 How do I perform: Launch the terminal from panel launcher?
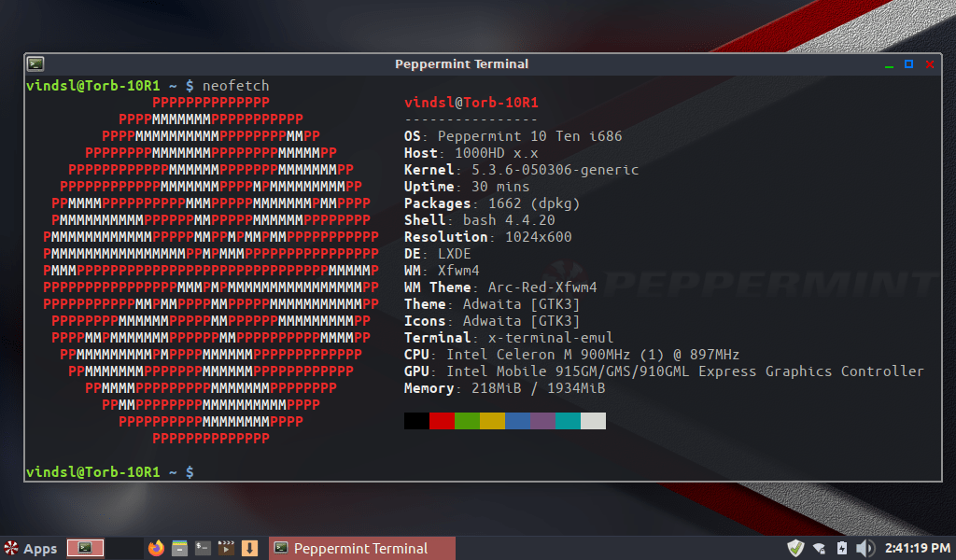(x=203, y=548)
